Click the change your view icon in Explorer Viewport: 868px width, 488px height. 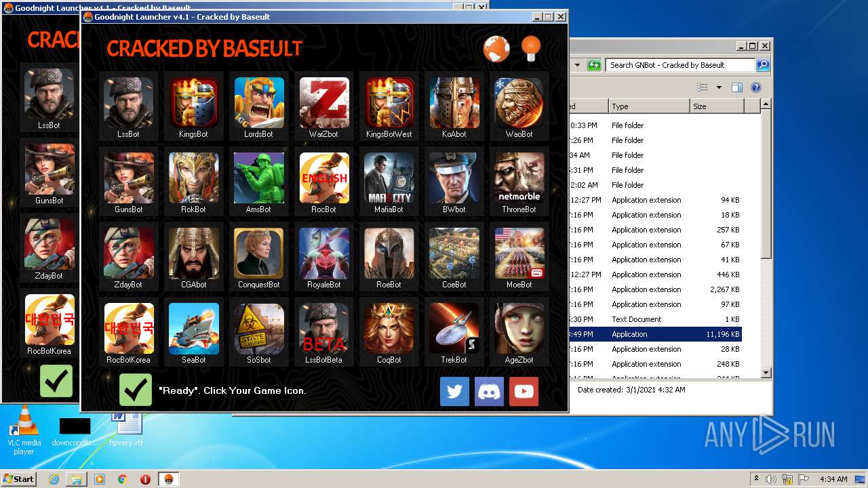tap(703, 87)
